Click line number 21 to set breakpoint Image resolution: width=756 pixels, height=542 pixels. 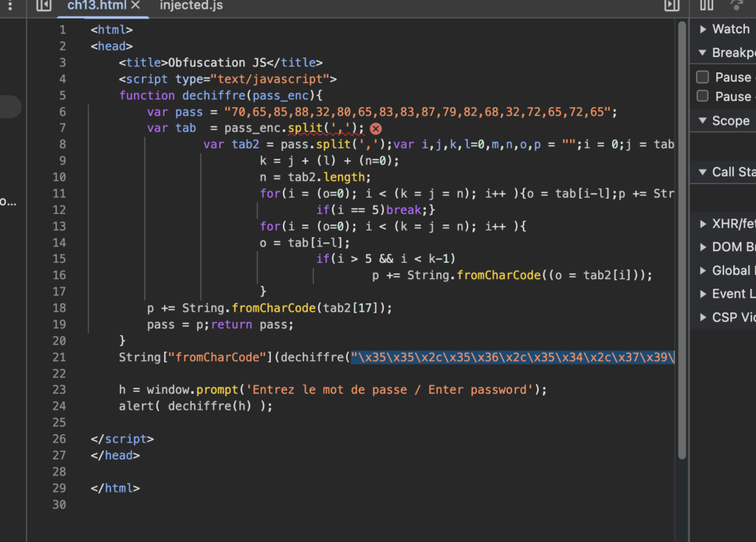click(x=58, y=357)
